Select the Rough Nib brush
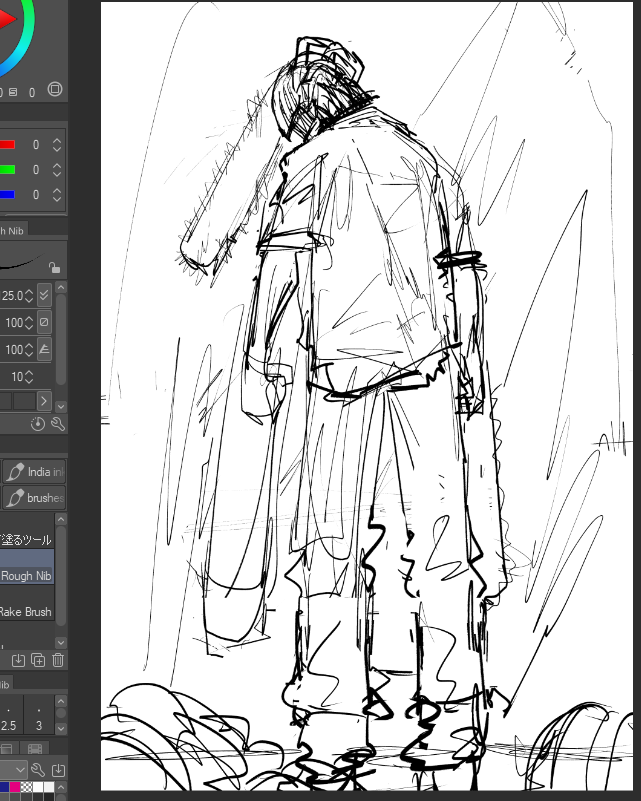Screen dimensions: 641x801 pyautogui.click(x=27, y=567)
